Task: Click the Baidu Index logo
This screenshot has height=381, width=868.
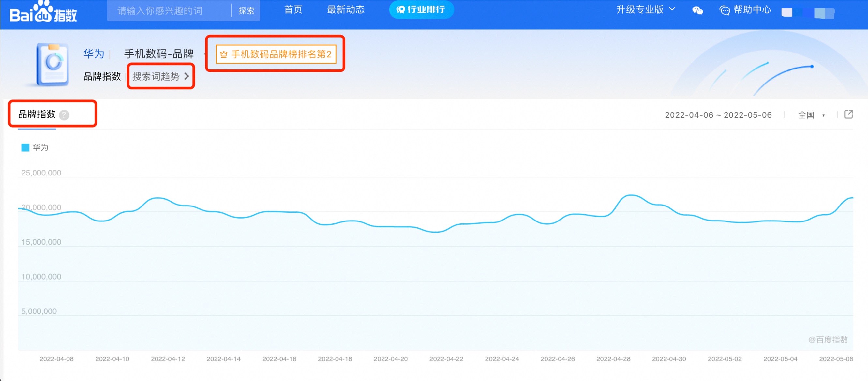Action: click(x=43, y=12)
